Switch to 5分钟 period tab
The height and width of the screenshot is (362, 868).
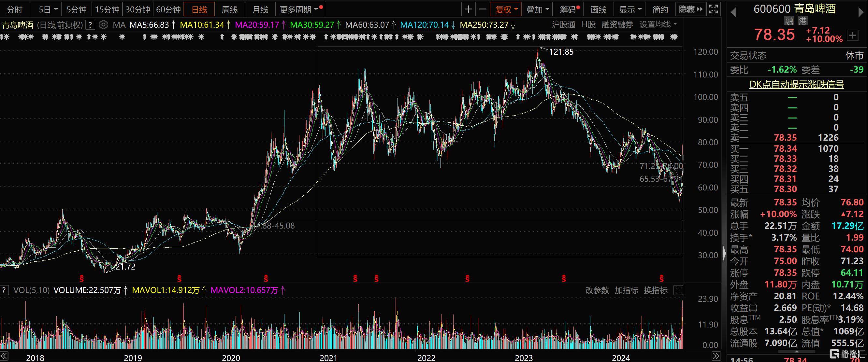click(x=77, y=9)
